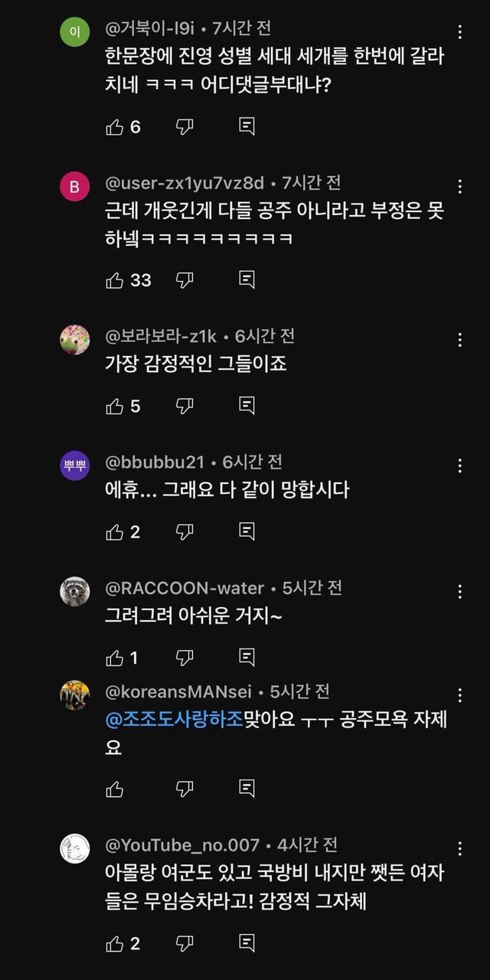Toggle like on @보라보라-z1k's comment
The image size is (490, 980).
[x=115, y=406]
